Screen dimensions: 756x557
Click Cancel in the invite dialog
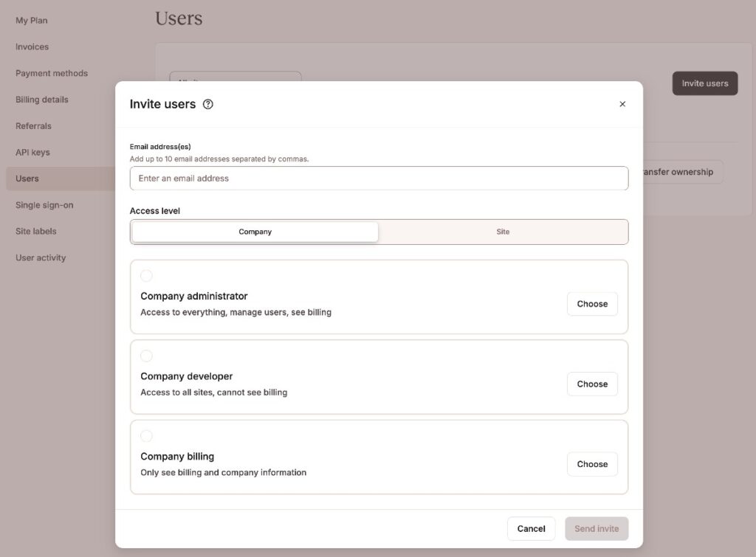coord(531,528)
